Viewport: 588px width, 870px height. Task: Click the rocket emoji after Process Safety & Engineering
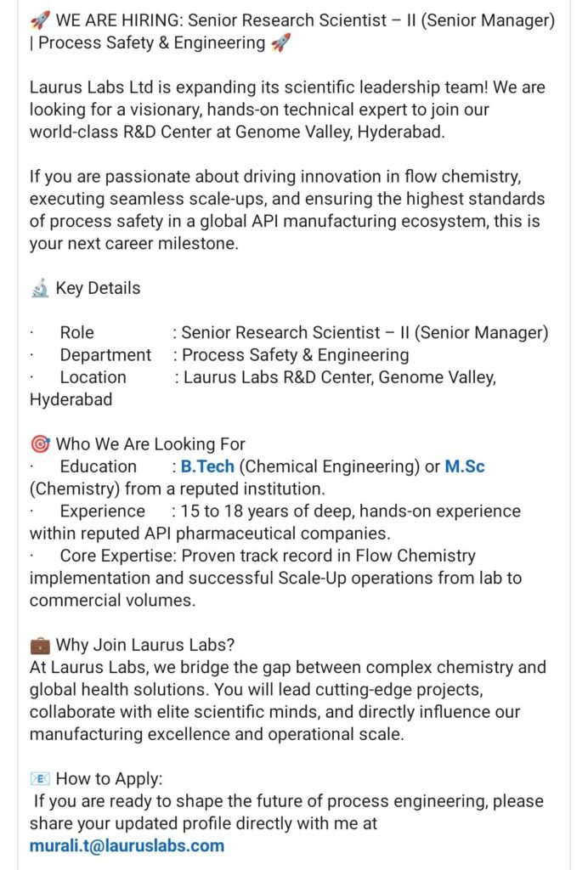(280, 43)
